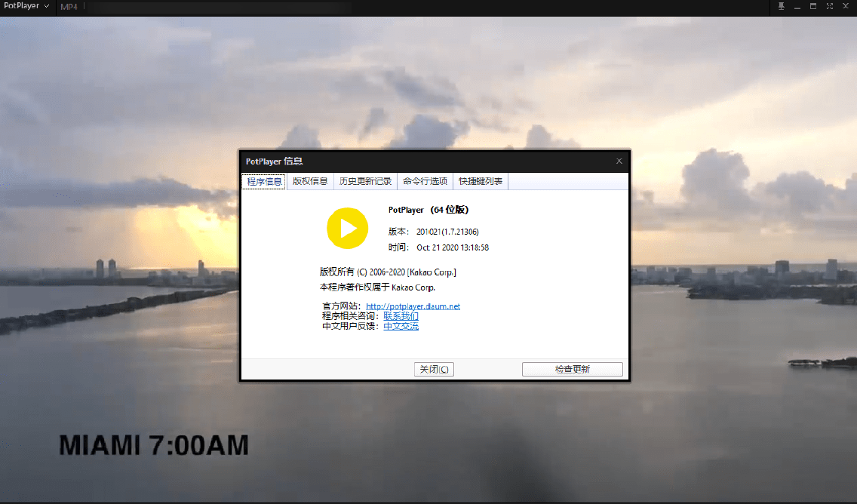857x504 pixels.
Task: Switch to the 版权信息 tab
Action: click(310, 181)
